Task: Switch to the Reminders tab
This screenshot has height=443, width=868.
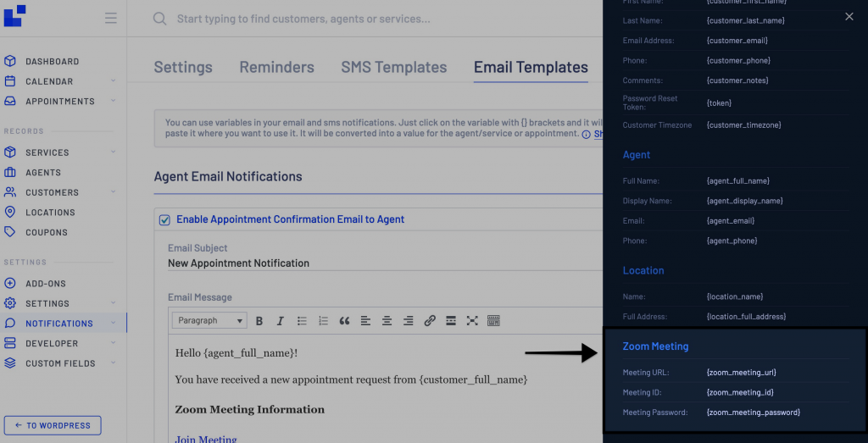Action: pyautogui.click(x=277, y=68)
